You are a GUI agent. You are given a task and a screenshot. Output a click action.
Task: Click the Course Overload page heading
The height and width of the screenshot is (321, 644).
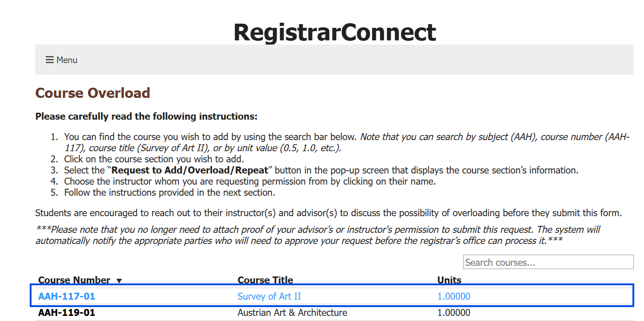click(93, 93)
